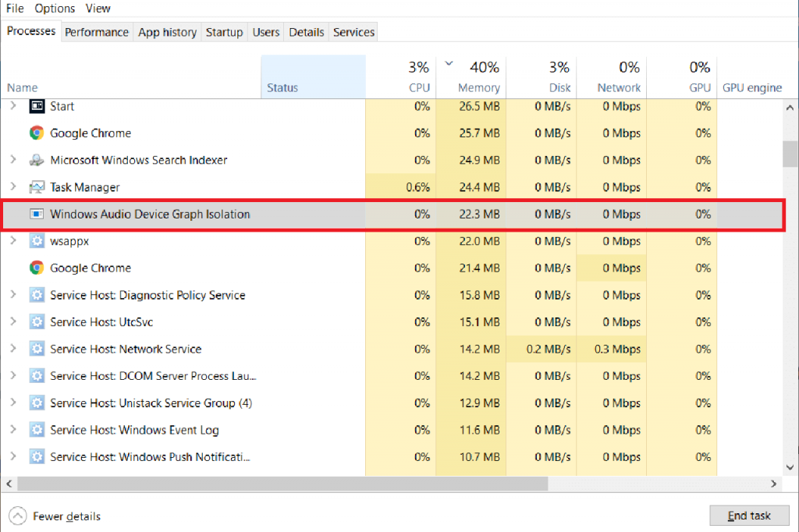The height and width of the screenshot is (532, 799).
Task: Click the Start process icon
Action: tap(37, 106)
